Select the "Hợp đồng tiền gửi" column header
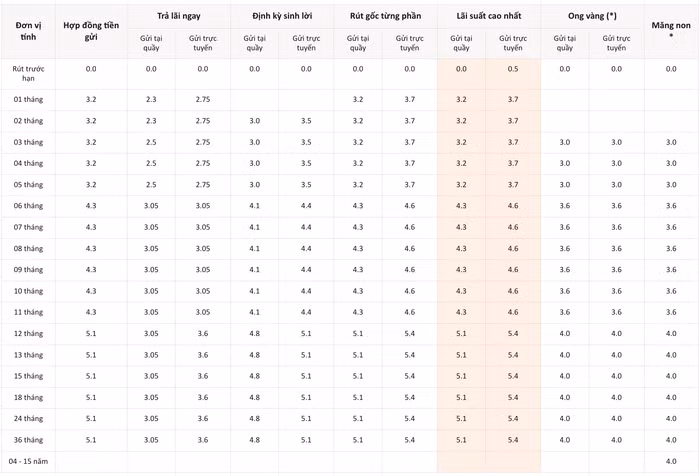The height and width of the screenshot is (476, 700). coord(91,30)
